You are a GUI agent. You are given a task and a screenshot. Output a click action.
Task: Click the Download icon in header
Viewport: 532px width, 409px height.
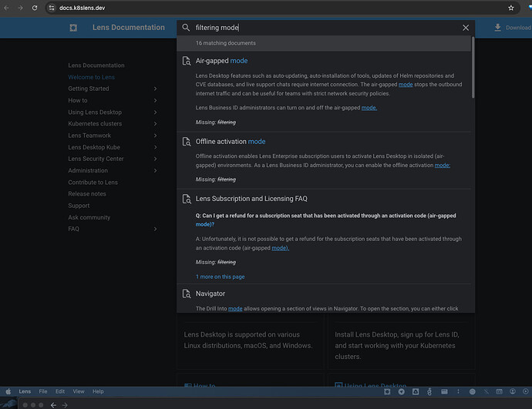tap(498, 28)
